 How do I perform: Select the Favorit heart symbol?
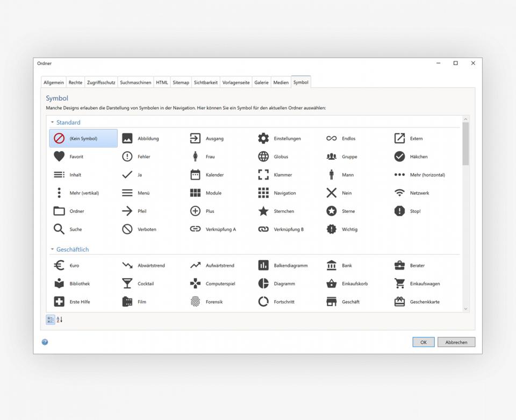click(59, 156)
